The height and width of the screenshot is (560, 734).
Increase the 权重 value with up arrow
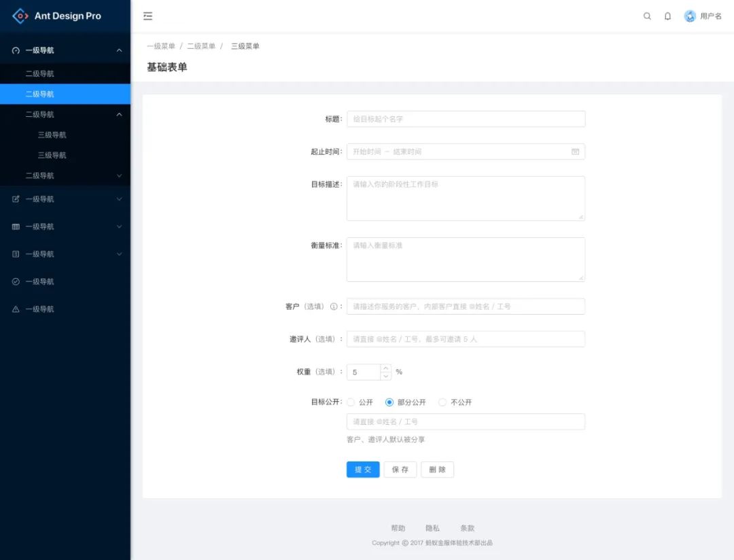[386, 368]
